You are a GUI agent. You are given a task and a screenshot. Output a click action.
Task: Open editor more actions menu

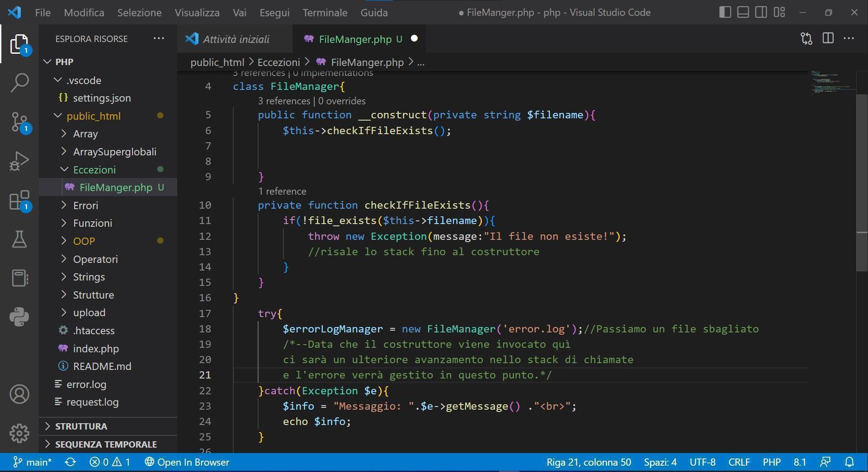pos(849,38)
